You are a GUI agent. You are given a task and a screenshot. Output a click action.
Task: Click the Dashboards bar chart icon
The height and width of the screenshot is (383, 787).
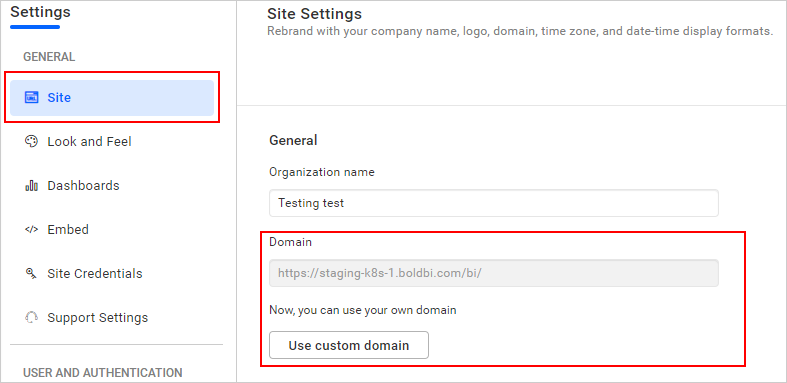(31, 186)
